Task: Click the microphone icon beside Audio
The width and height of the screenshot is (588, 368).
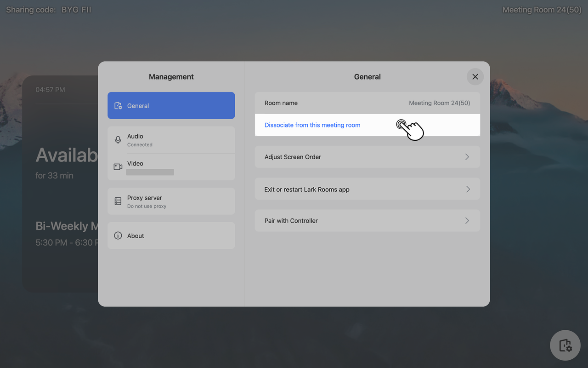Action: point(118,140)
